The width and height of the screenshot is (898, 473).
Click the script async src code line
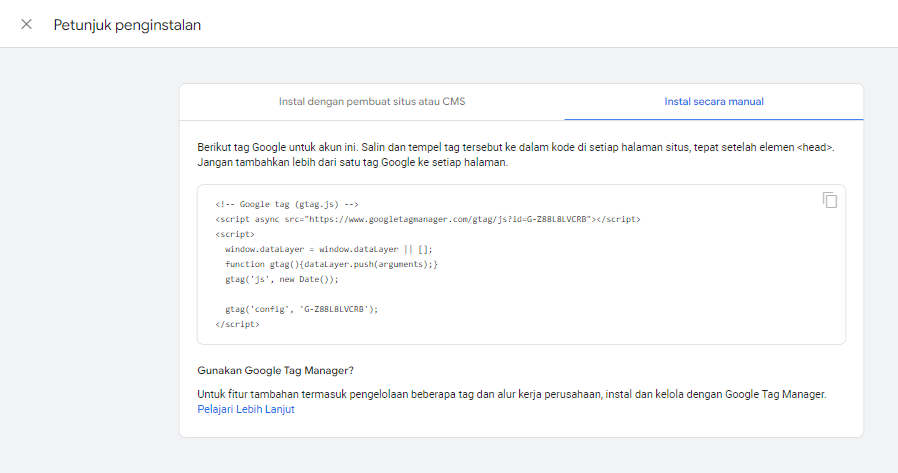428,219
